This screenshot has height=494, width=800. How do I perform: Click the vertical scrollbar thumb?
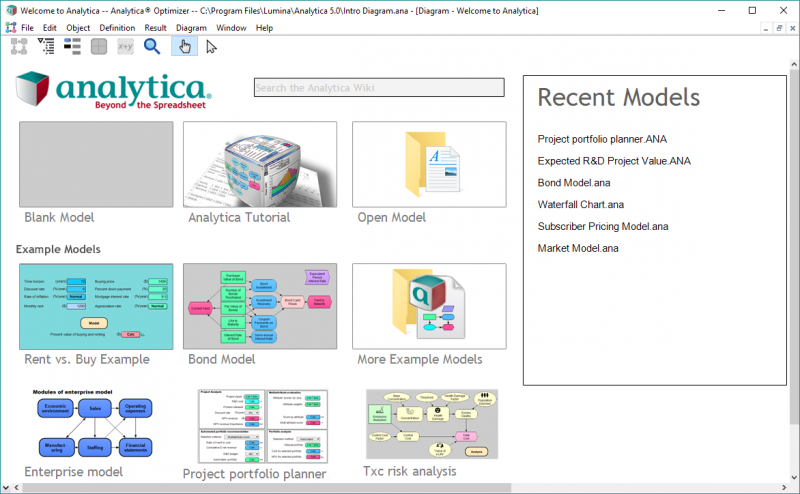[794, 248]
